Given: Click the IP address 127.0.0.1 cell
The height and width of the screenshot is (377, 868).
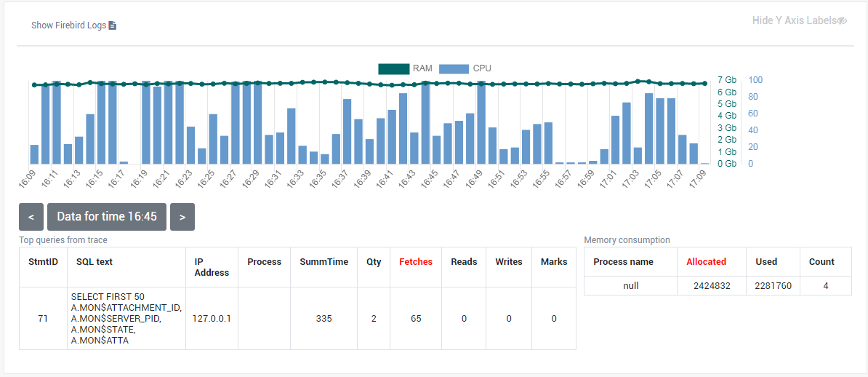Looking at the screenshot, I should [x=212, y=318].
